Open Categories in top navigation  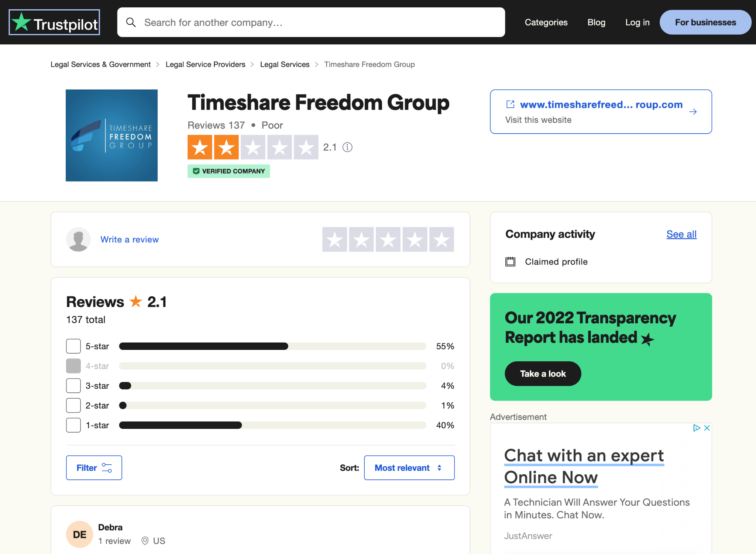546,22
